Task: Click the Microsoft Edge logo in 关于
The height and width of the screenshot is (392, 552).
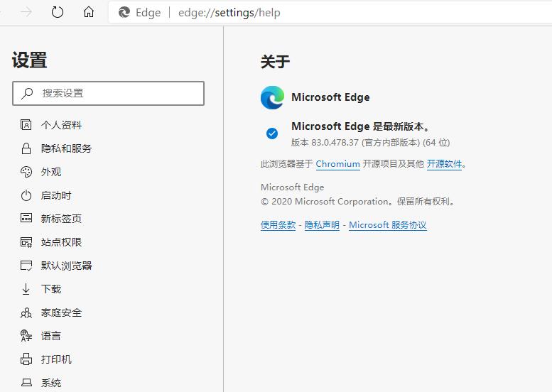Action: [272, 97]
